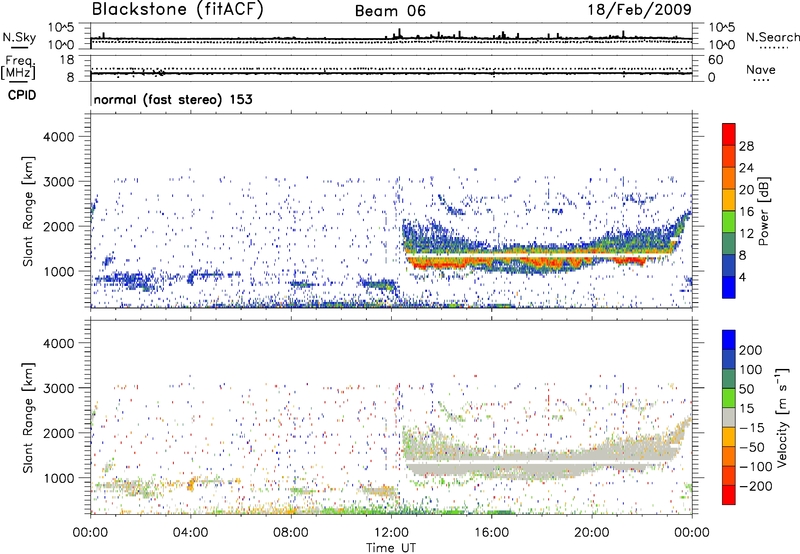The height and width of the screenshot is (554, 800).
Task: Click the '20:00' time tick label
Action: point(591,533)
